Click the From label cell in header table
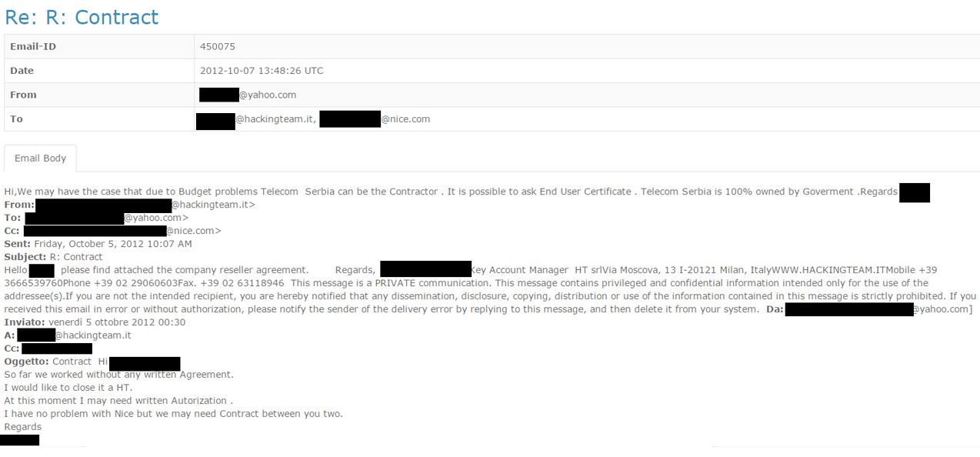The width and height of the screenshot is (980, 457). (x=99, y=95)
